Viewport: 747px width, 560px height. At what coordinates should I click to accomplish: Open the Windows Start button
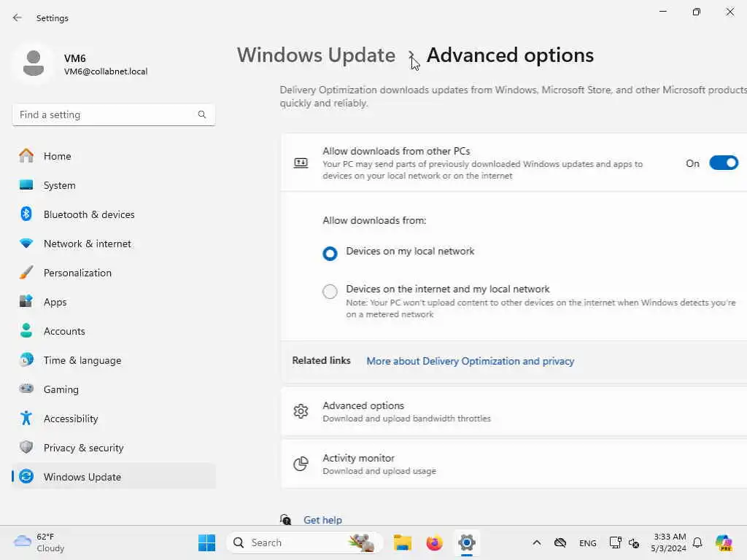pos(206,542)
